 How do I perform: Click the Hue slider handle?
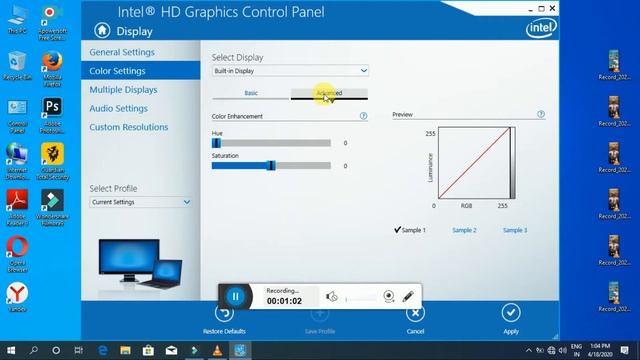click(216, 143)
